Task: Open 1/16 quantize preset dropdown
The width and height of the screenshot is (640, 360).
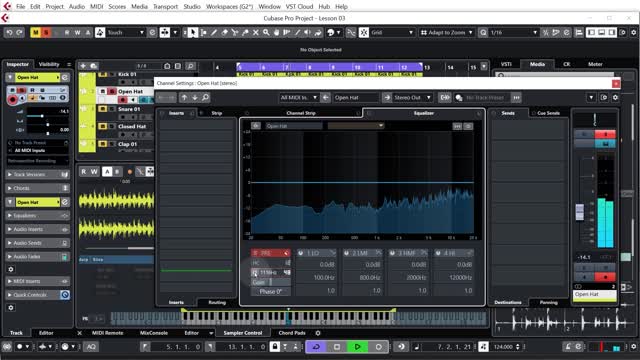Action: (x=513, y=32)
